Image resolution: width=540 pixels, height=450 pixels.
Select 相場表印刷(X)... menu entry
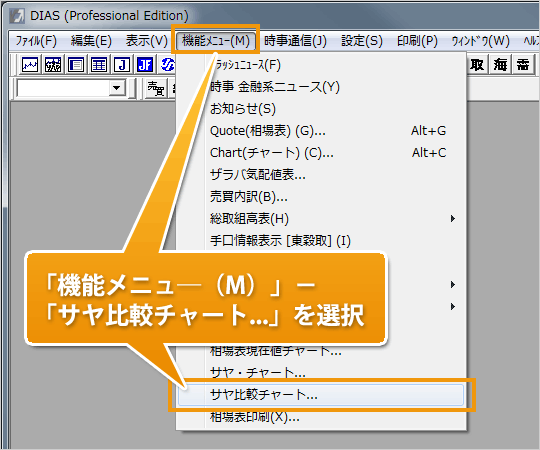321,417
